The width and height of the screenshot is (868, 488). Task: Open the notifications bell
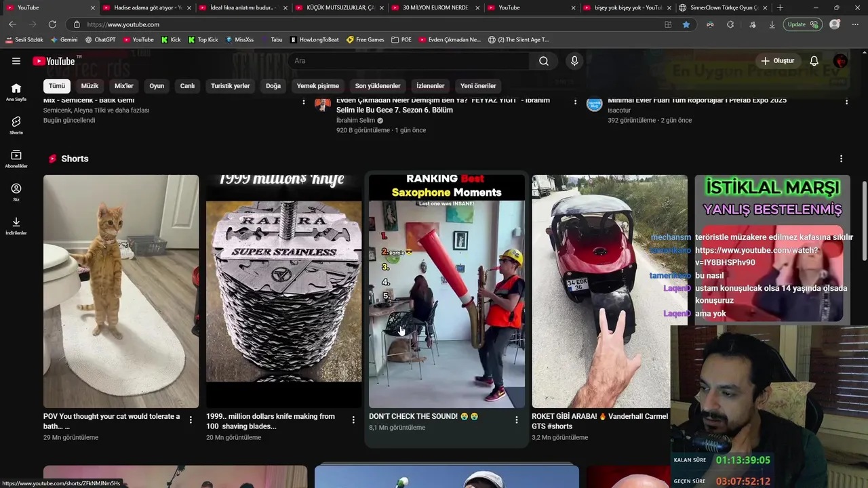point(814,61)
